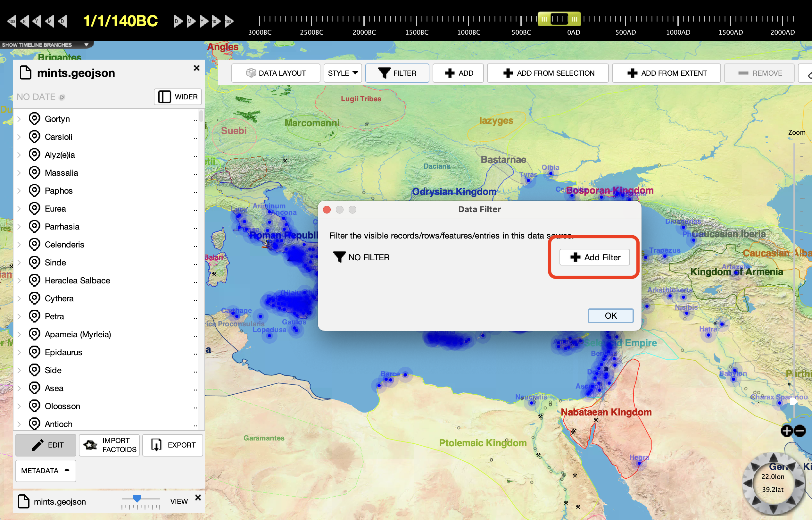Click the Filter funnel toolbar button
The height and width of the screenshot is (520, 812).
[x=397, y=73]
